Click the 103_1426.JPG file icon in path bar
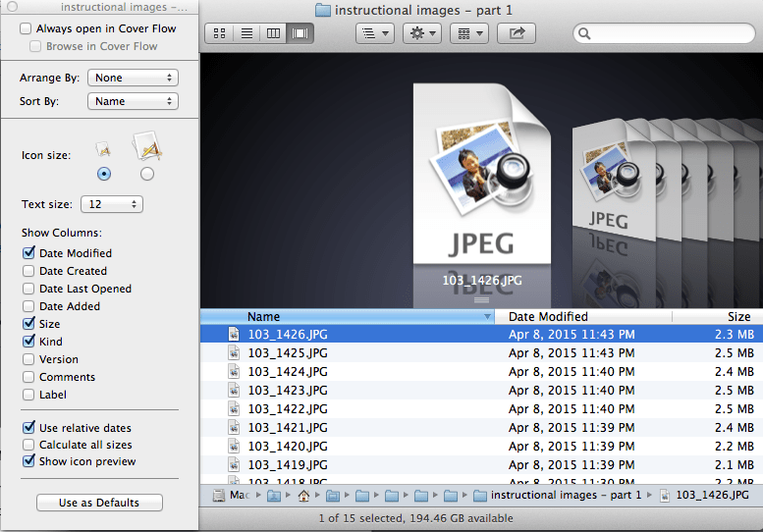This screenshot has width=763, height=532. (x=664, y=496)
